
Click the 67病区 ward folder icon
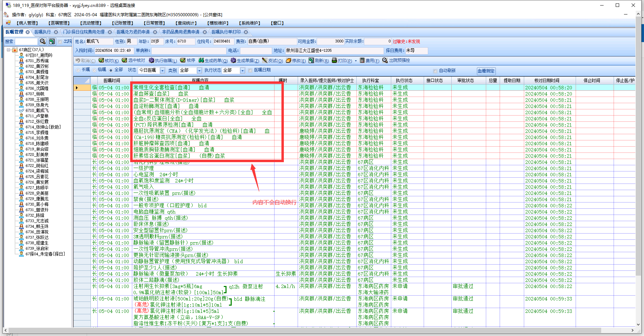[x=15, y=50]
